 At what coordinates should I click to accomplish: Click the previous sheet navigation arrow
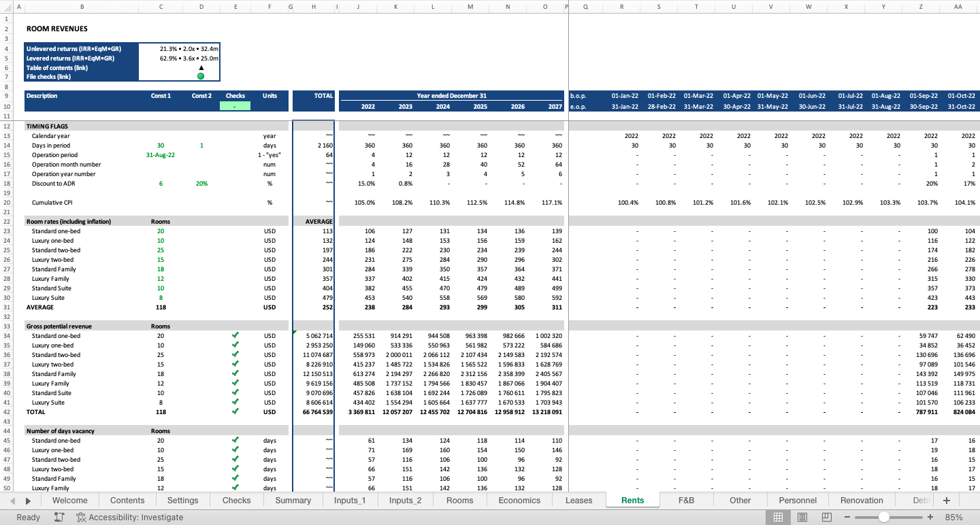pyautogui.click(x=13, y=501)
